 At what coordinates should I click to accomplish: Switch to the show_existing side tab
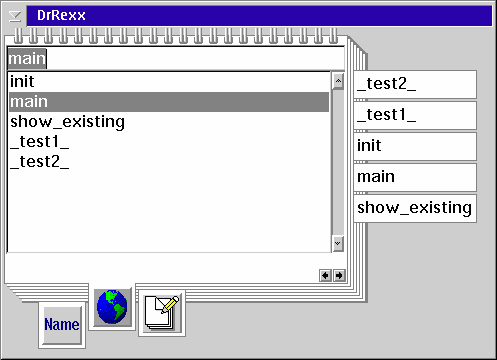[x=415, y=208]
